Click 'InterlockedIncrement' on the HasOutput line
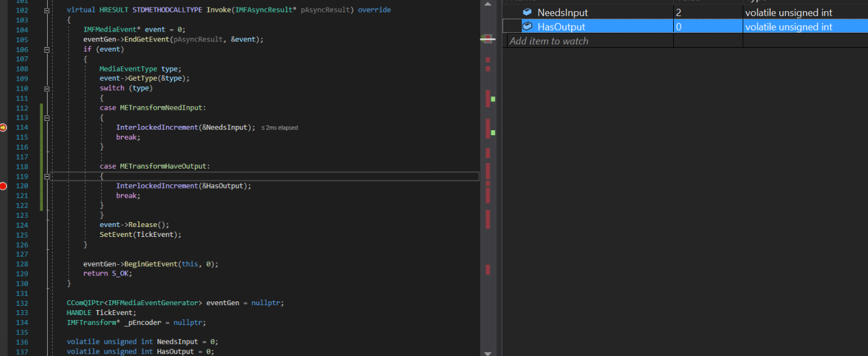Image resolution: width=868 pixels, height=356 pixels. coord(157,186)
